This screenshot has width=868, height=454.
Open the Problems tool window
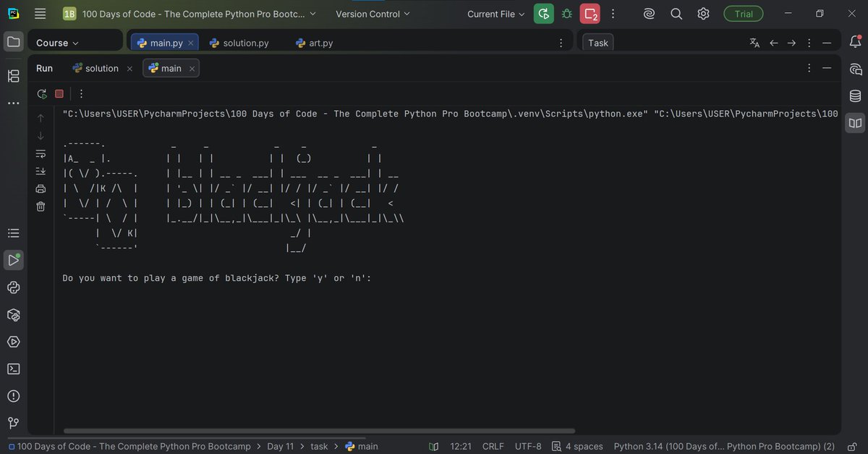point(13,395)
